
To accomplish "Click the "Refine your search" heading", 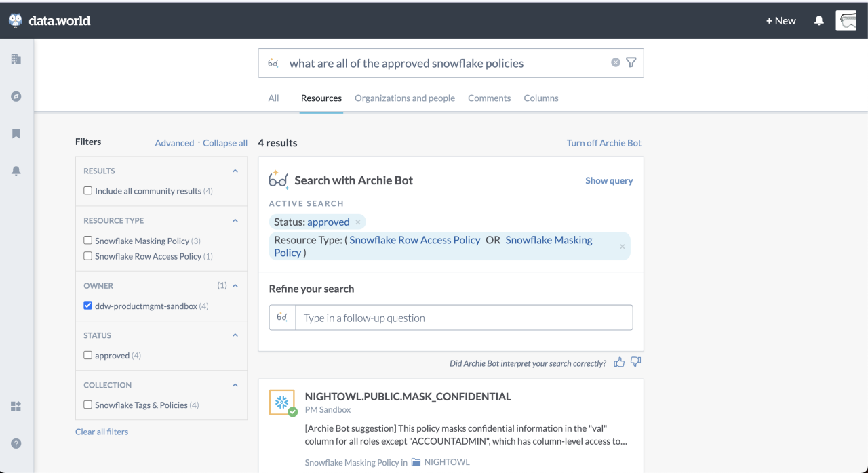I will click(x=311, y=289).
